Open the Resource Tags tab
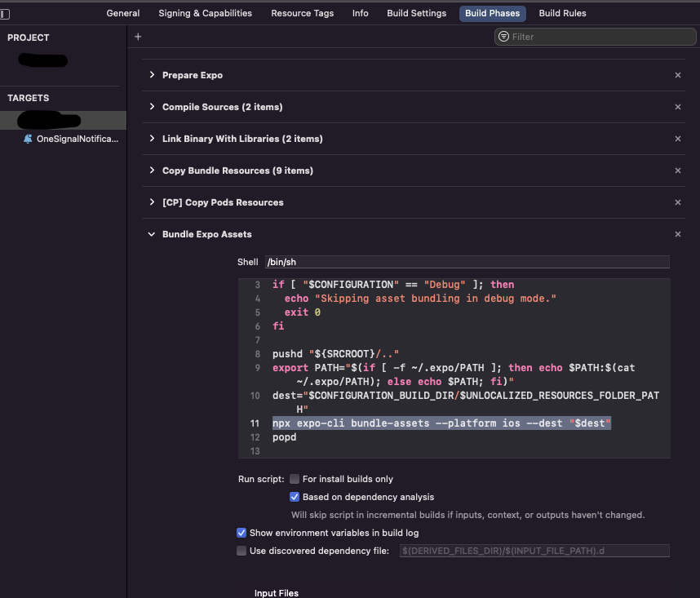This screenshot has width=700, height=598. tap(302, 13)
